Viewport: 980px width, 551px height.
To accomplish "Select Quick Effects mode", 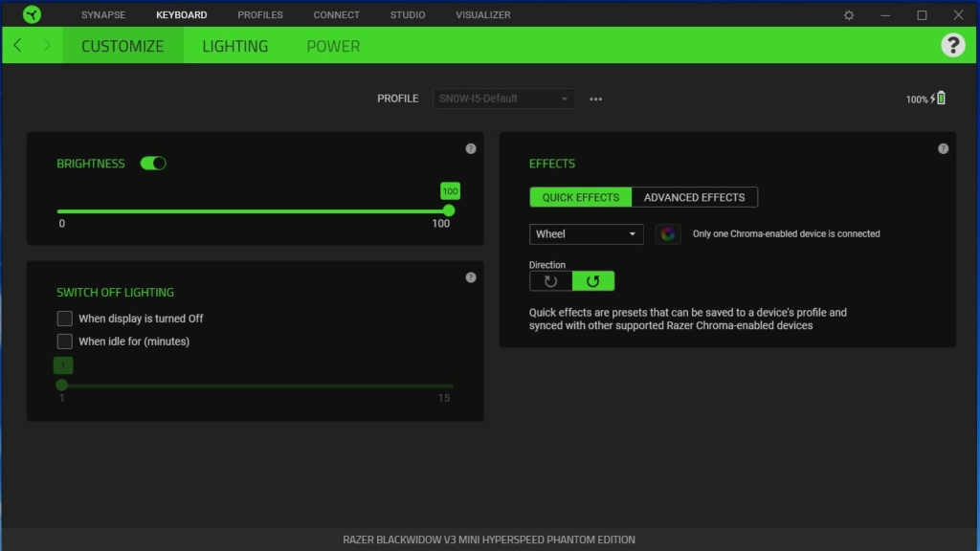I will (581, 197).
